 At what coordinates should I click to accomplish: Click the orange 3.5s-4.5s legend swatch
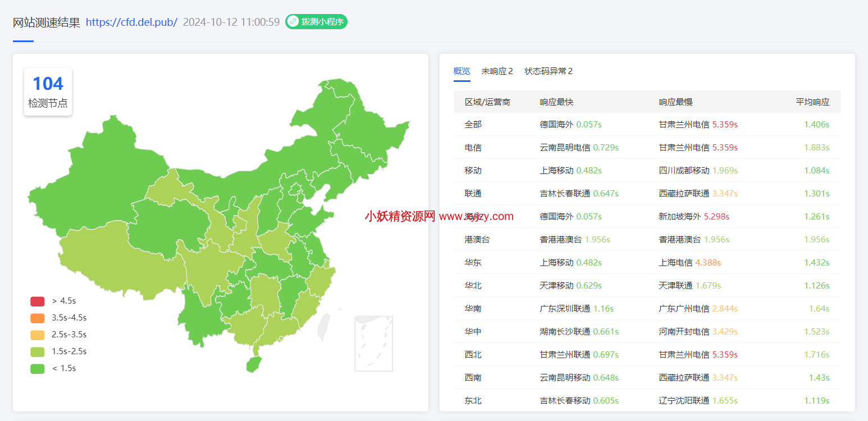click(38, 318)
